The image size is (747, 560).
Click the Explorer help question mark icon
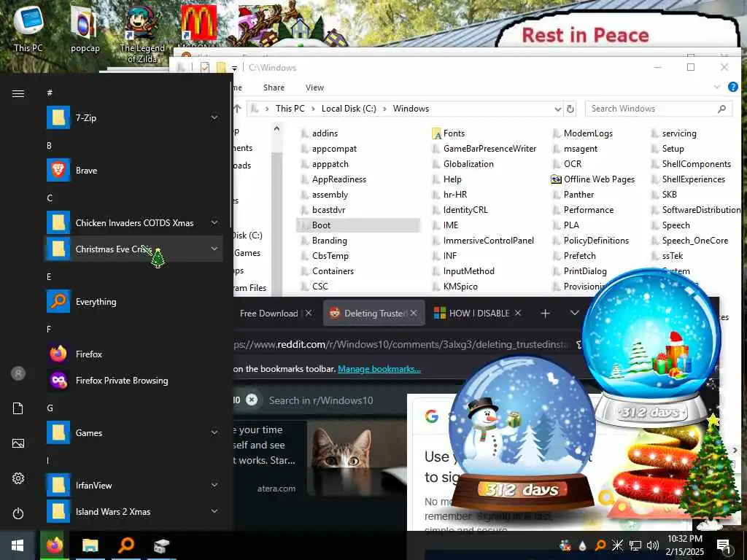click(x=732, y=87)
